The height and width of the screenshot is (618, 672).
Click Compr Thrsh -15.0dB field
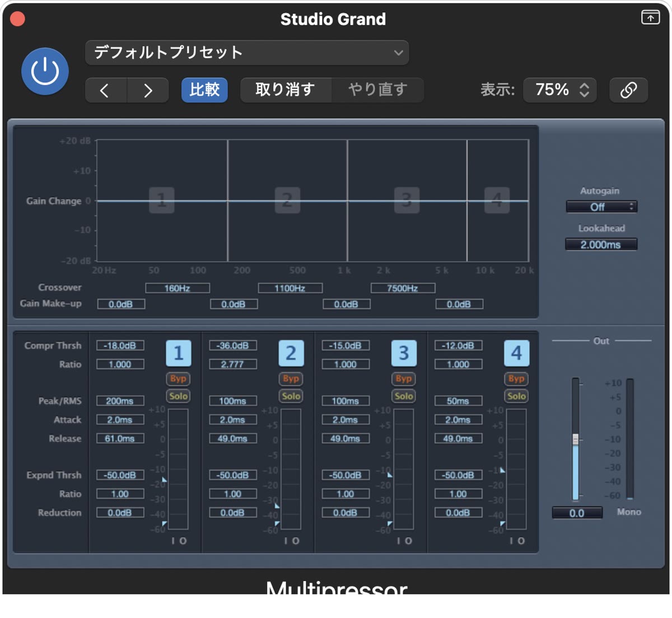(x=346, y=345)
